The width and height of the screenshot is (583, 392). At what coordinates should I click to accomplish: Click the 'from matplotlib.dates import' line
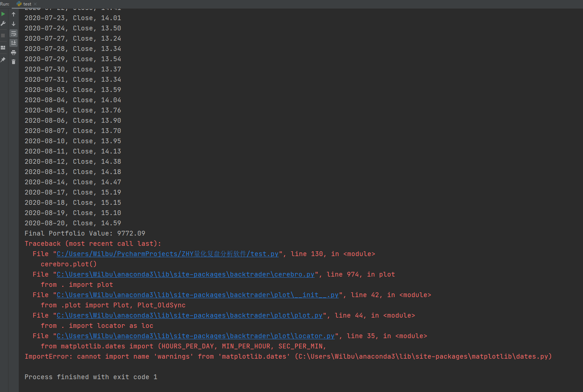click(x=183, y=346)
